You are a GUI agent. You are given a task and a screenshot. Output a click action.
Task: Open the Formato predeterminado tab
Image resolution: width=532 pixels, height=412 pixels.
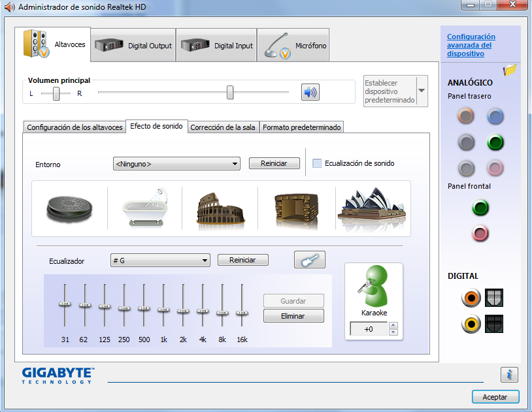[x=302, y=127]
